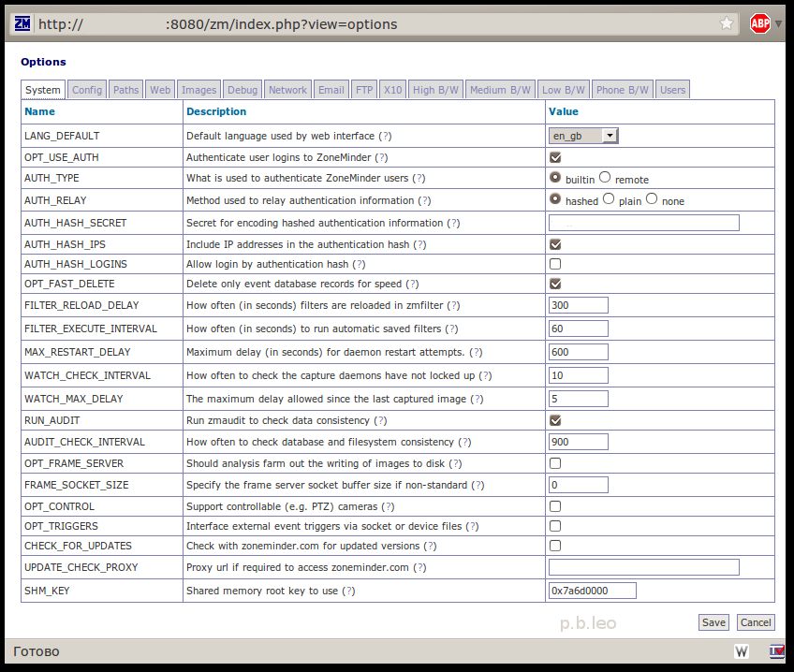This screenshot has height=672, width=794.
Task: Click the browser URL address bar
Action: click(x=375, y=23)
